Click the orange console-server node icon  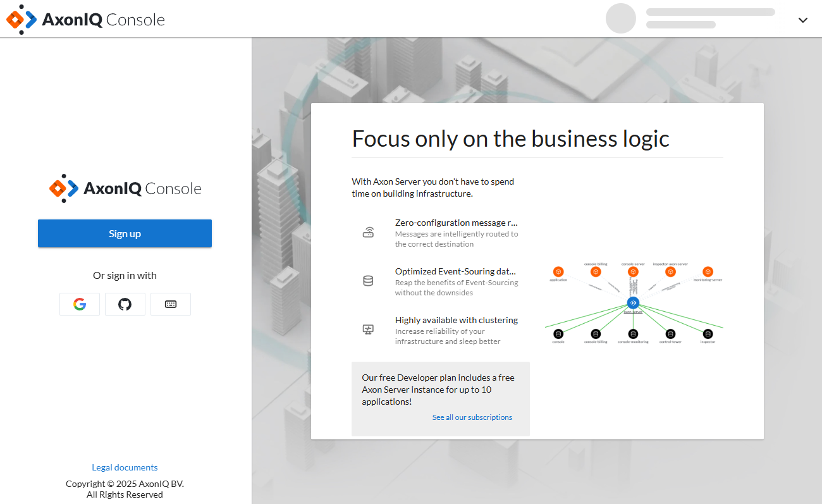633,271
